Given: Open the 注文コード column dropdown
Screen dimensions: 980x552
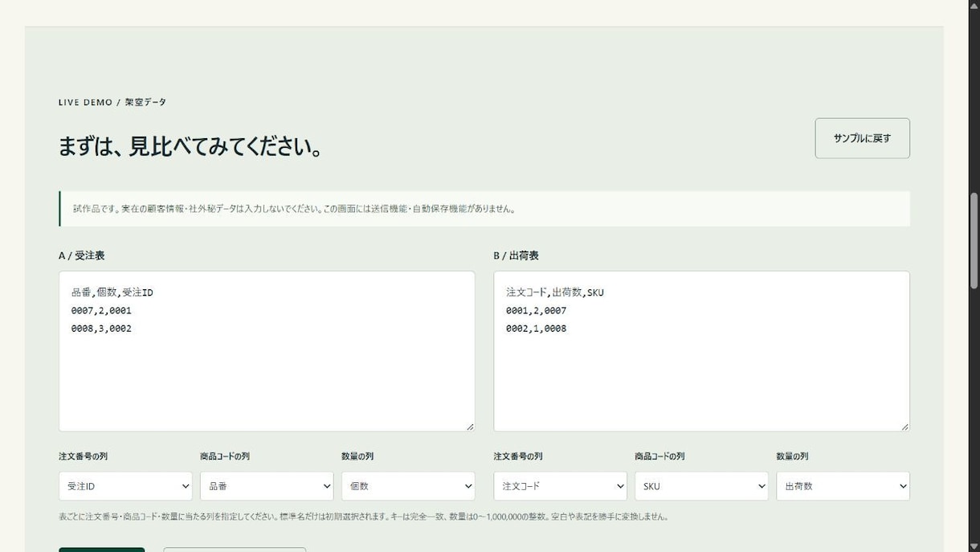Looking at the screenshot, I should [560, 486].
